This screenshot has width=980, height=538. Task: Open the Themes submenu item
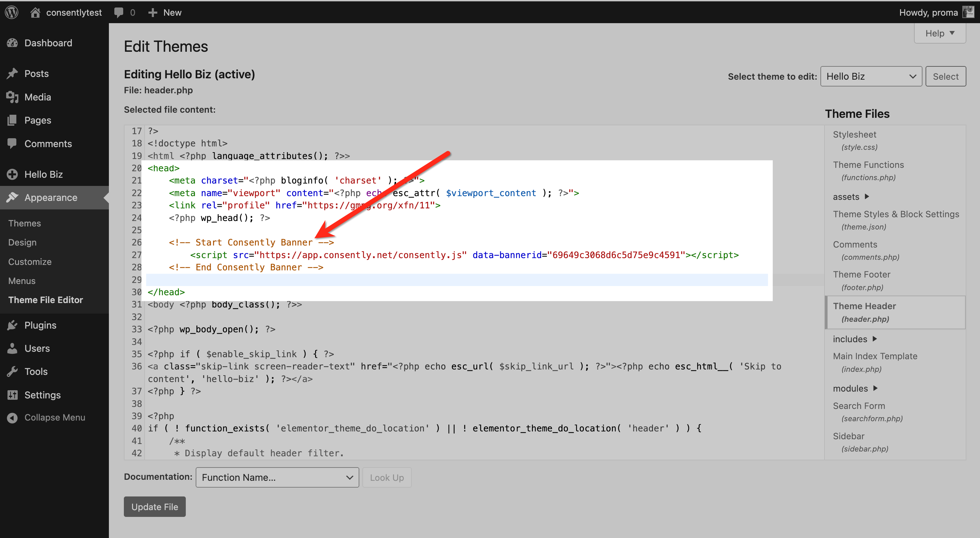(x=24, y=223)
